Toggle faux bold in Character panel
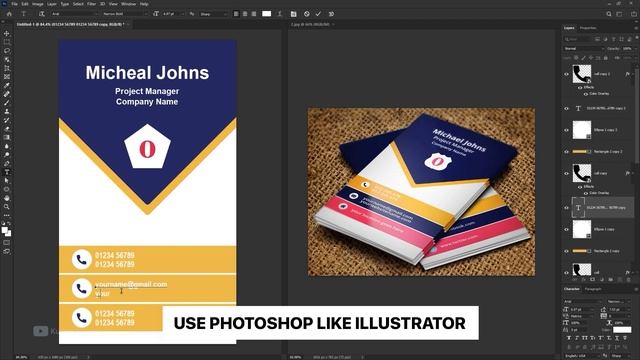Screen dimensions: 640x360 click(569, 338)
